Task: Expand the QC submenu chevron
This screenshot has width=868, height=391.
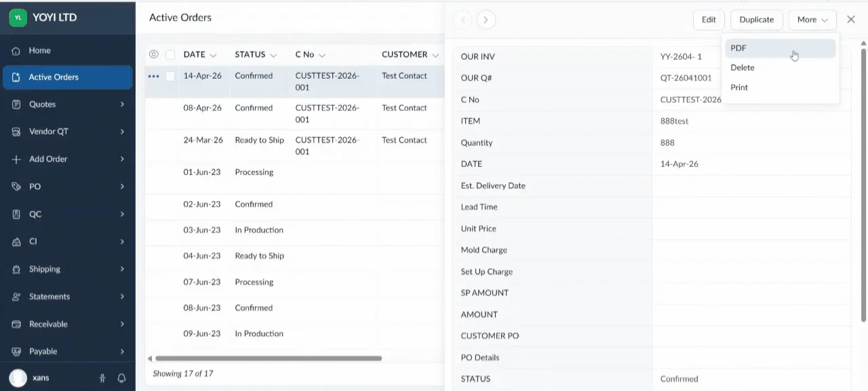Action: point(123,215)
